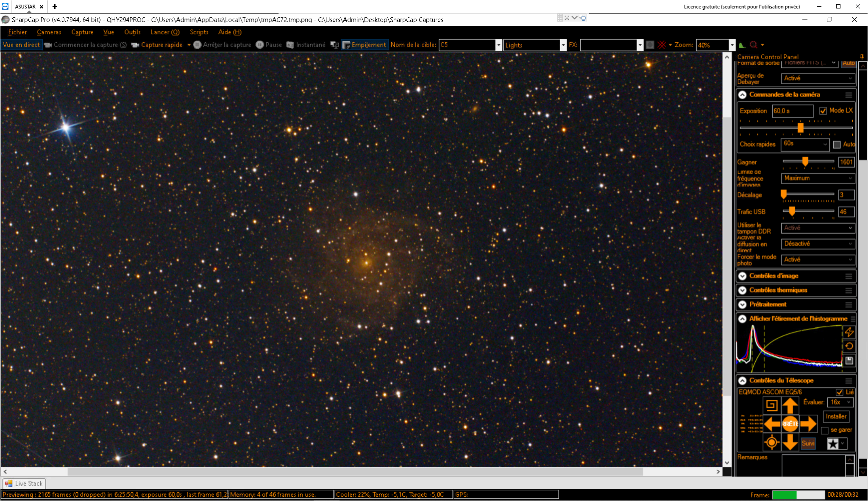This screenshot has height=501, width=868.
Task: Open Limite de fréquence Maximum dropdown
Action: point(818,178)
